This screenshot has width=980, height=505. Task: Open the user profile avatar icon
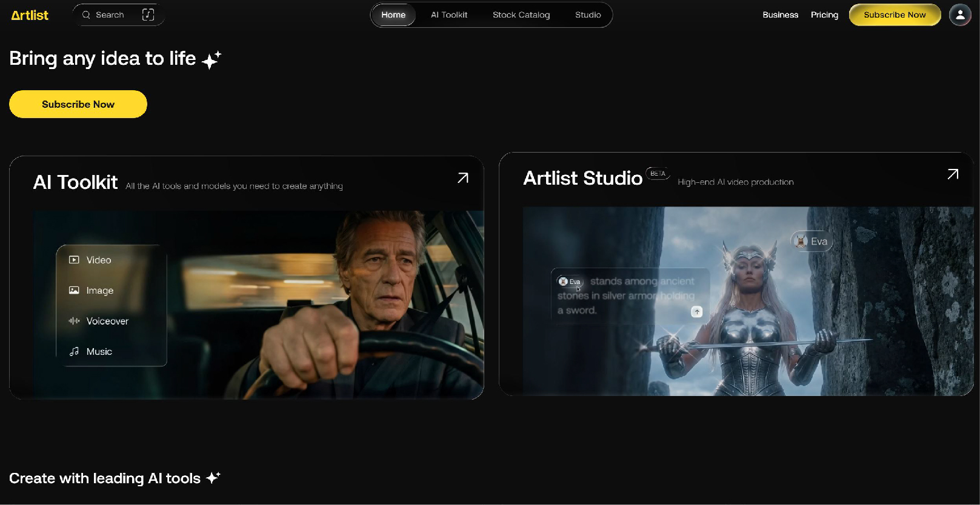960,15
